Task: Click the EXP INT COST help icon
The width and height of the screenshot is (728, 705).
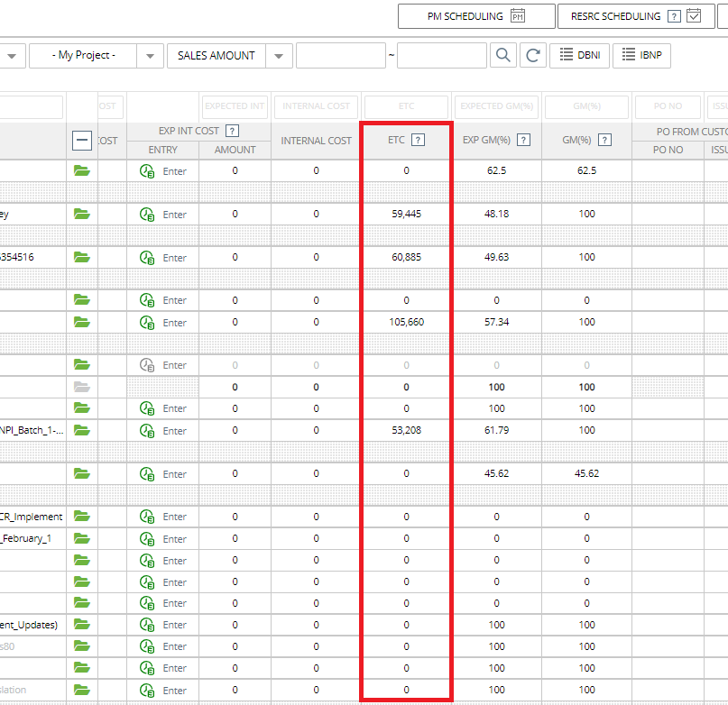Action: click(x=232, y=131)
